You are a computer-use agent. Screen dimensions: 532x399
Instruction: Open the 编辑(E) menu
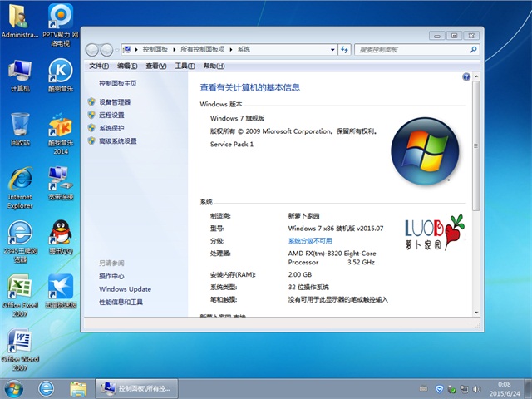pos(127,66)
